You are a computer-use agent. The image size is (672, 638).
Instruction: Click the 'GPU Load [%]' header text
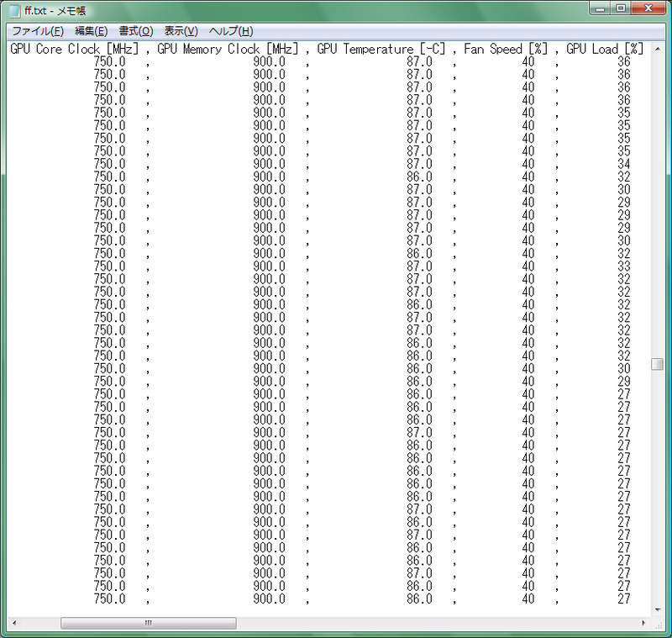605,49
